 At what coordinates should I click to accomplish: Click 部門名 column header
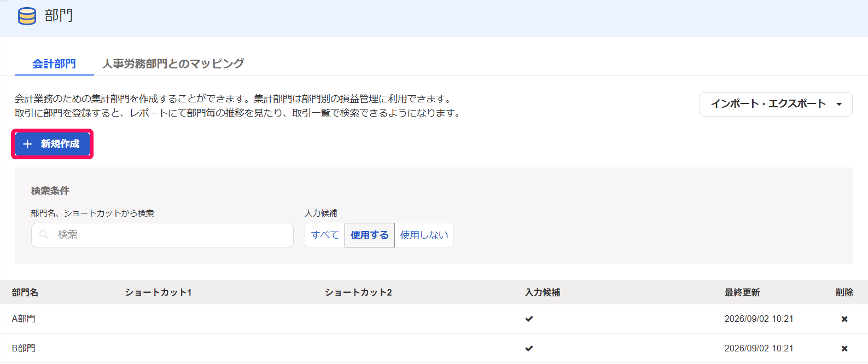coord(25,292)
